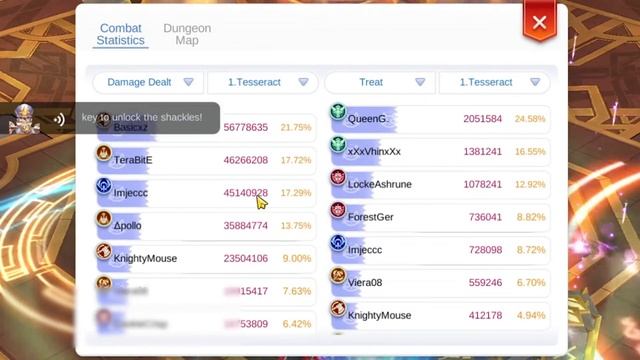Click the shackles dialogue speech bubble
Viewport: 640px width, 360px height.
pos(147,118)
